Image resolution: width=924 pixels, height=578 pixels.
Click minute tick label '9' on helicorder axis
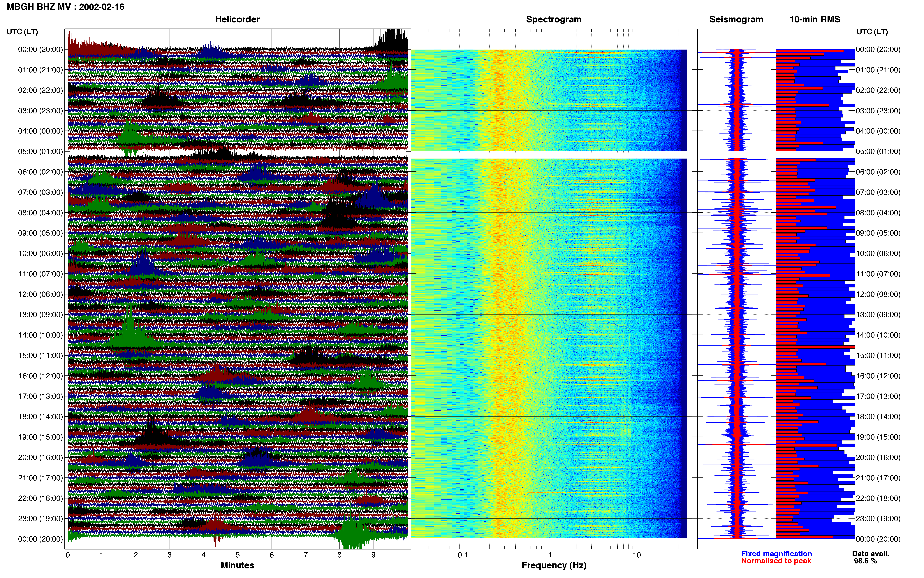pos(373,555)
